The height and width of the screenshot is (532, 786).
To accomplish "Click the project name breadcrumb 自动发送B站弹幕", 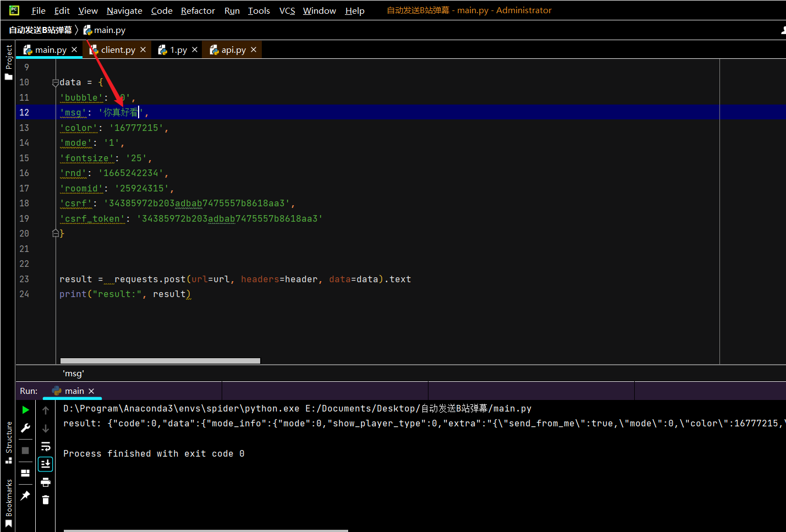I will 40,30.
